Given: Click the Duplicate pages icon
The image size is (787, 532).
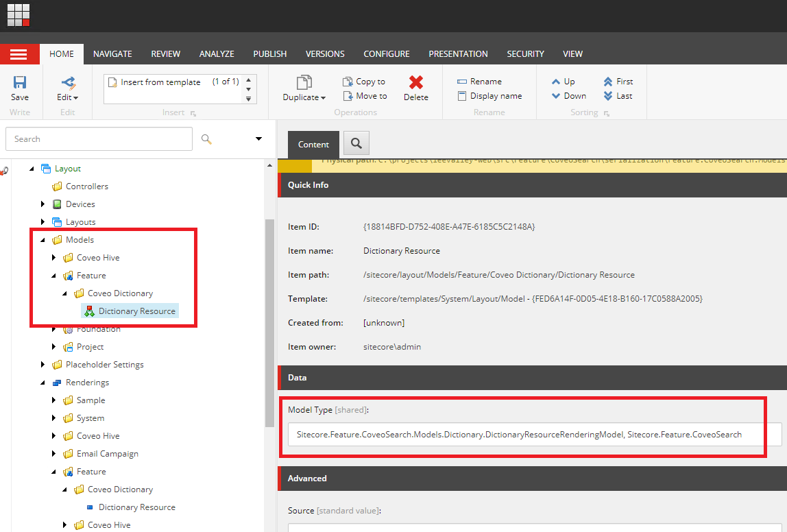Looking at the screenshot, I should (x=304, y=82).
